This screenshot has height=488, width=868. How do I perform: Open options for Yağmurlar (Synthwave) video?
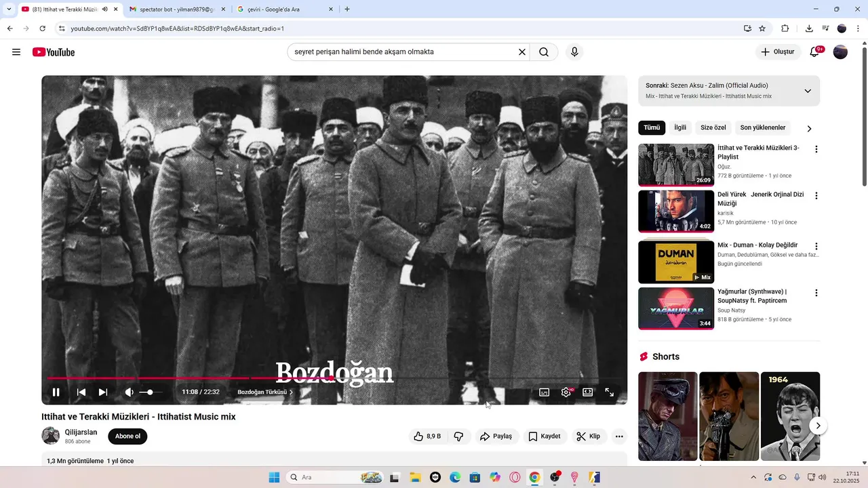(x=816, y=293)
